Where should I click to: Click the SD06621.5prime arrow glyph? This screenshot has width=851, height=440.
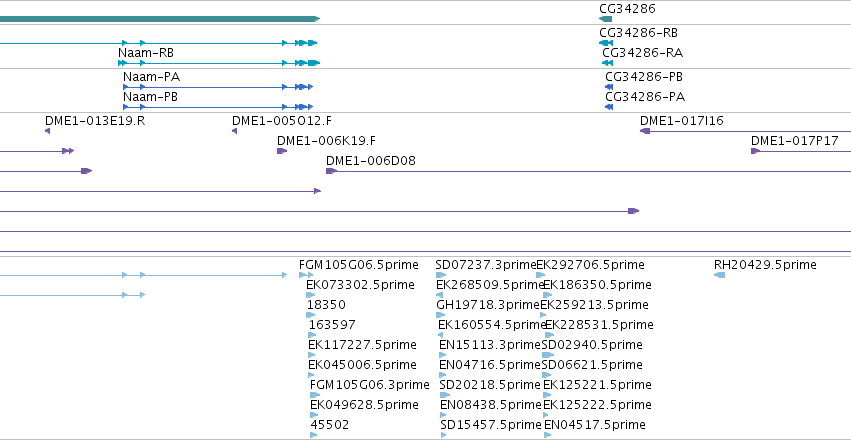tap(548, 375)
